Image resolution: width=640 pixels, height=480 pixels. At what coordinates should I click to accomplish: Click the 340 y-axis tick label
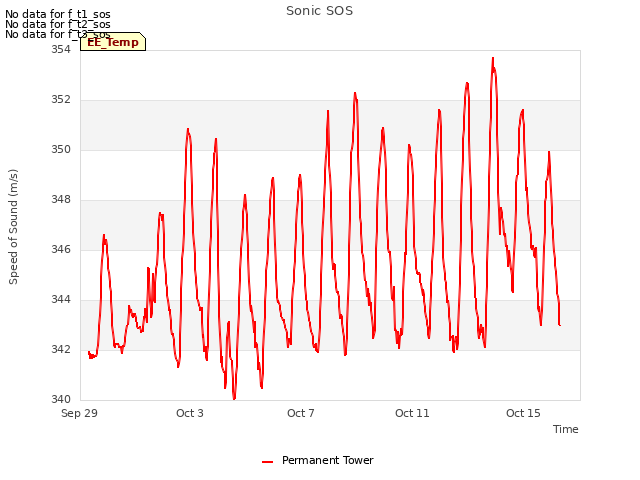pyautogui.click(x=61, y=399)
